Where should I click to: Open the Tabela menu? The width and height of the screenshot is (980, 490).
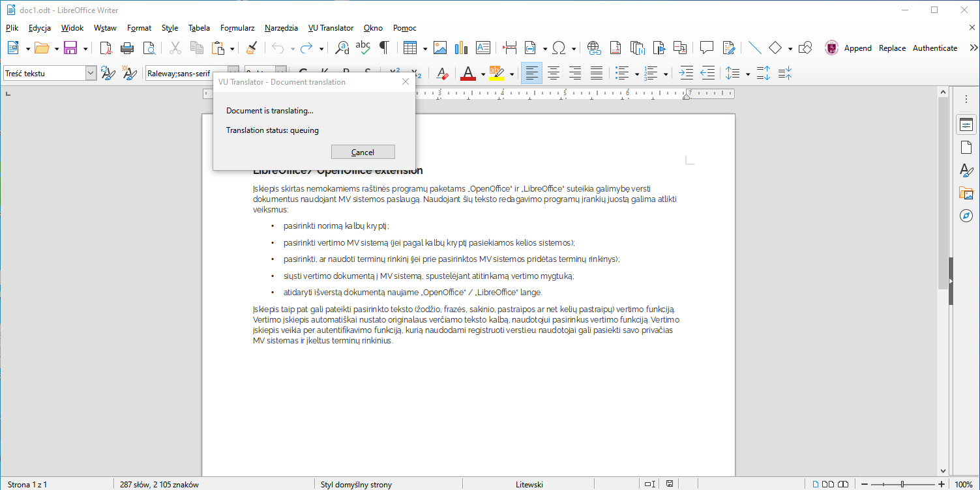point(199,28)
